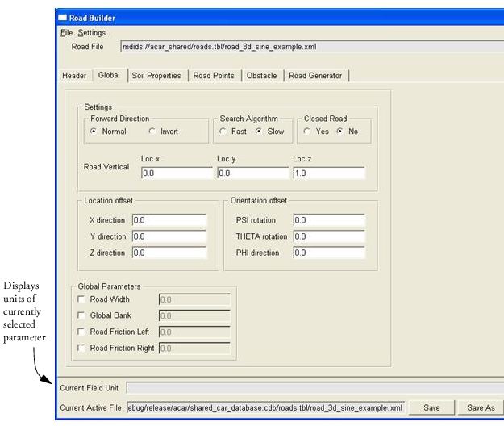The height and width of the screenshot is (426, 504).
Task: Tick the Global Bank checkbox
Action: coord(81,315)
